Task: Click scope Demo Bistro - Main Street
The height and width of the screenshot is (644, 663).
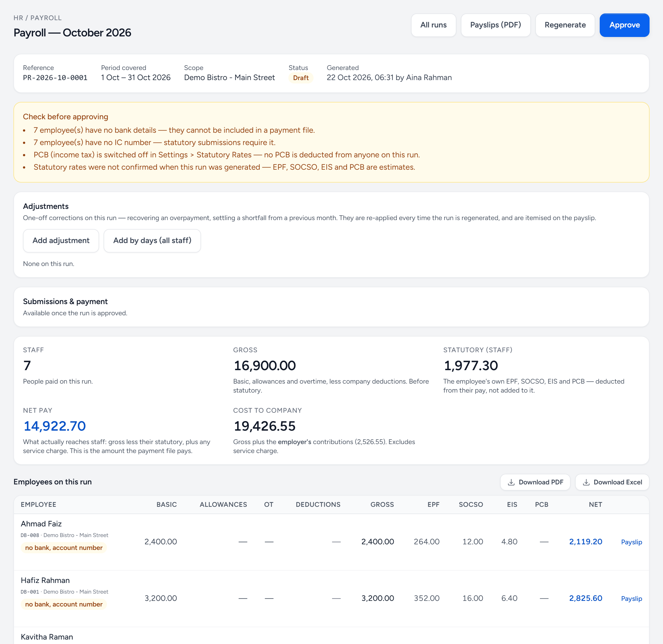Action: pyautogui.click(x=229, y=78)
